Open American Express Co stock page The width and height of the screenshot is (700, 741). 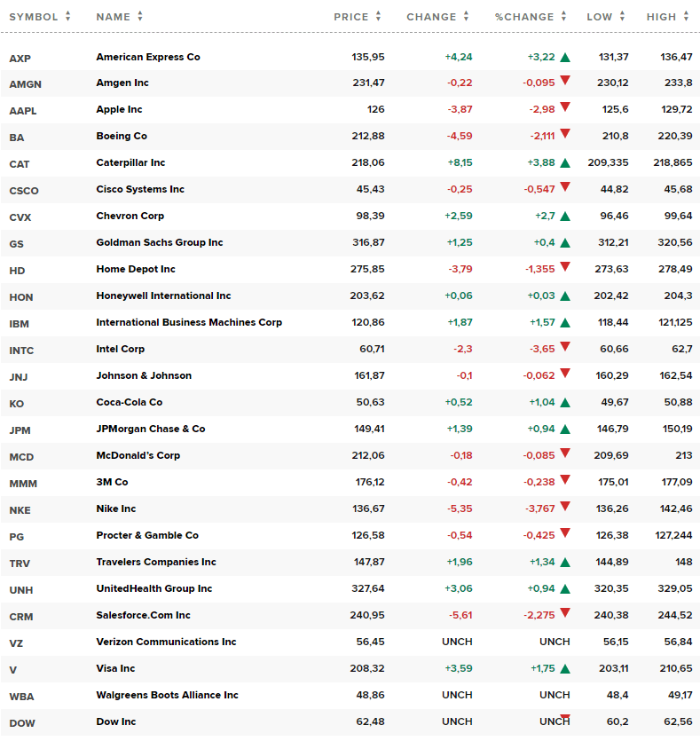coord(148,57)
